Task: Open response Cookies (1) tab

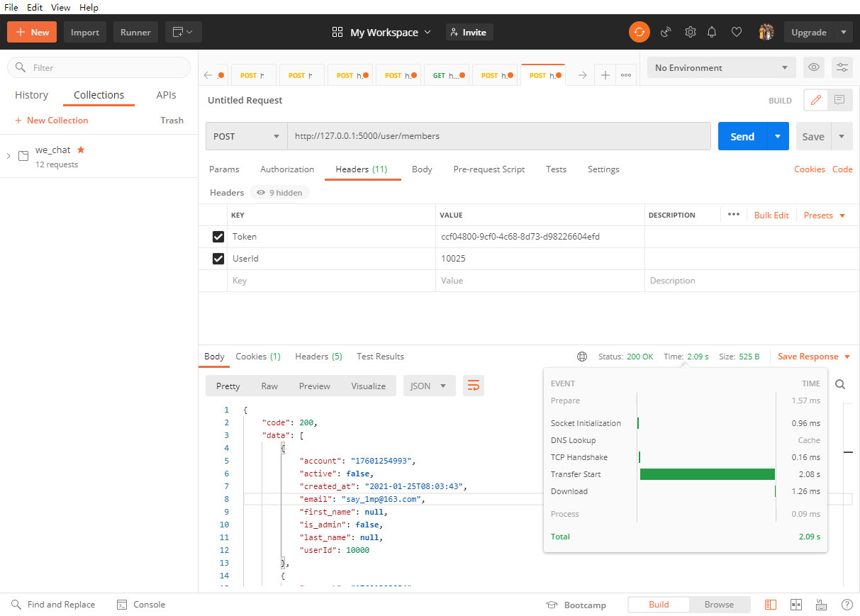Action: click(258, 357)
